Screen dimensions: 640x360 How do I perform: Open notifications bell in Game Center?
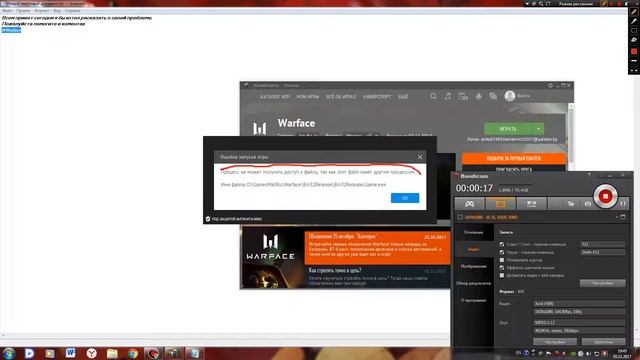tap(478, 96)
